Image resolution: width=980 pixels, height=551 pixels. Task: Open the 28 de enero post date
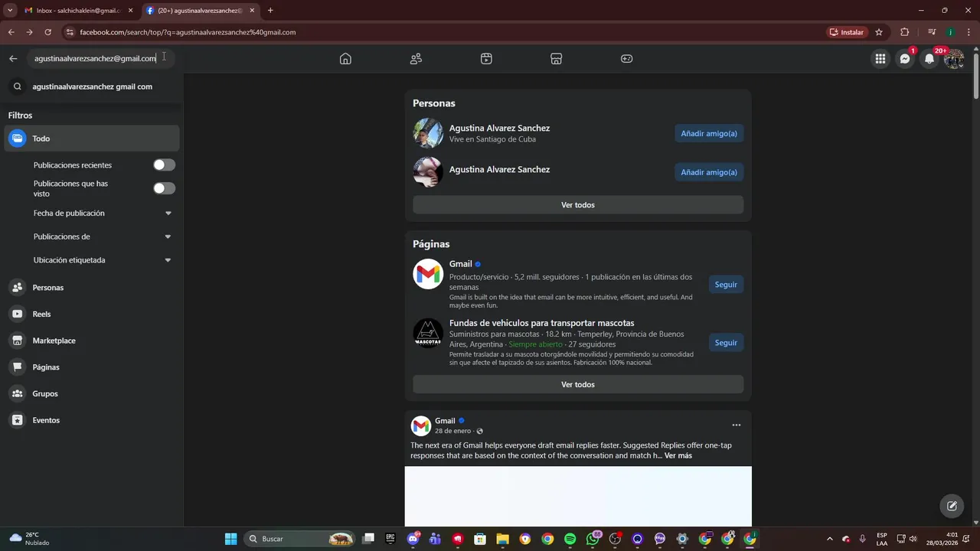pos(452,431)
